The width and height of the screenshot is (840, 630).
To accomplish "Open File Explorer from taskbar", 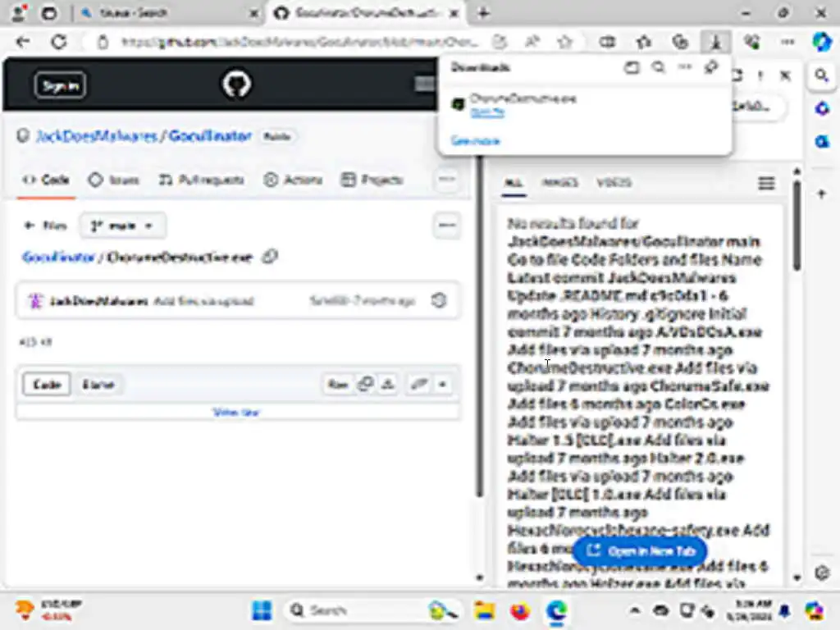I will (484, 610).
